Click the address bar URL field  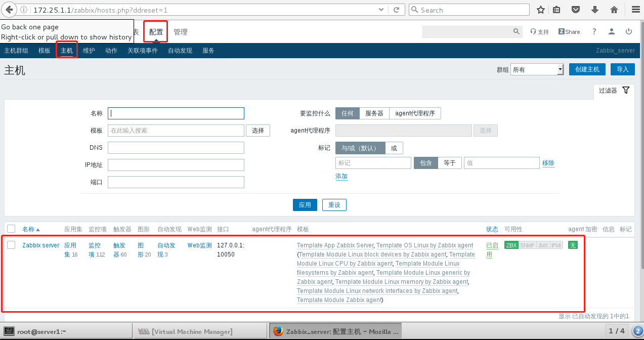(202, 10)
